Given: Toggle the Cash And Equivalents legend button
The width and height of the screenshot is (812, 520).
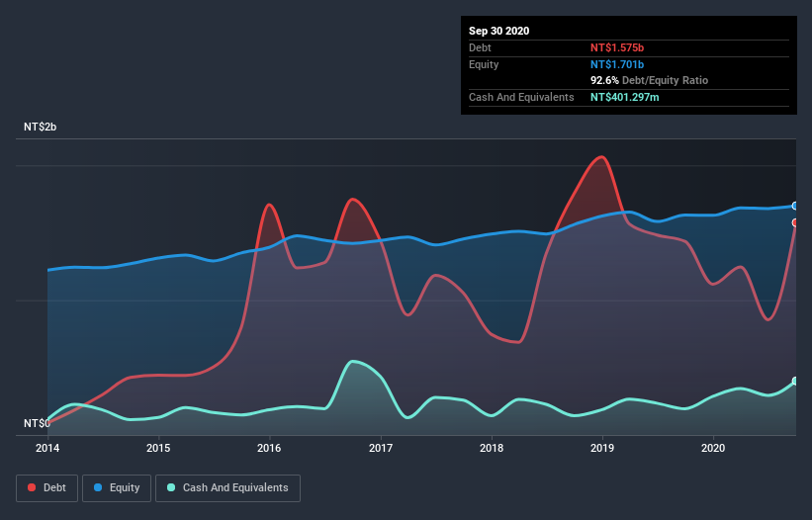Looking at the screenshot, I should 227,488.
